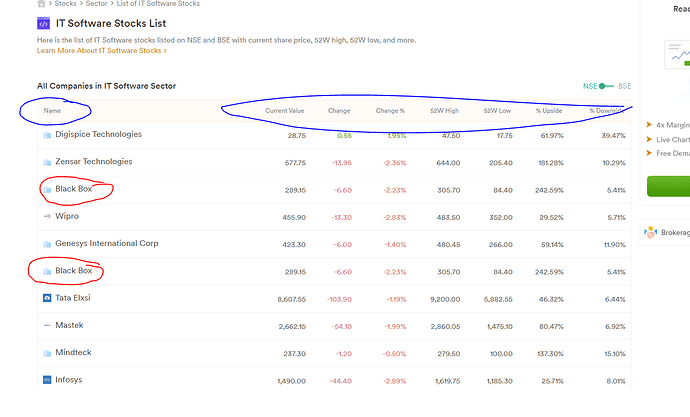The height and width of the screenshot is (417, 690).
Task: Open Zensar Technologies stock page
Action: 94,161
